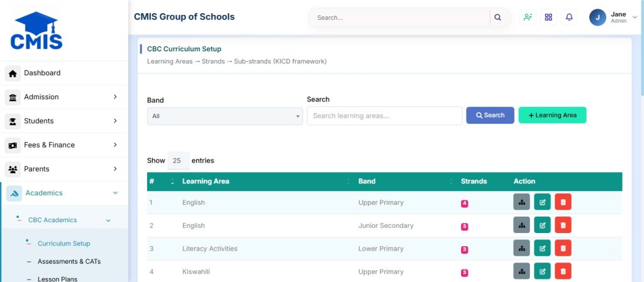
Task: Collapse the CBC Academics submenu chevron
Action: tap(108, 220)
